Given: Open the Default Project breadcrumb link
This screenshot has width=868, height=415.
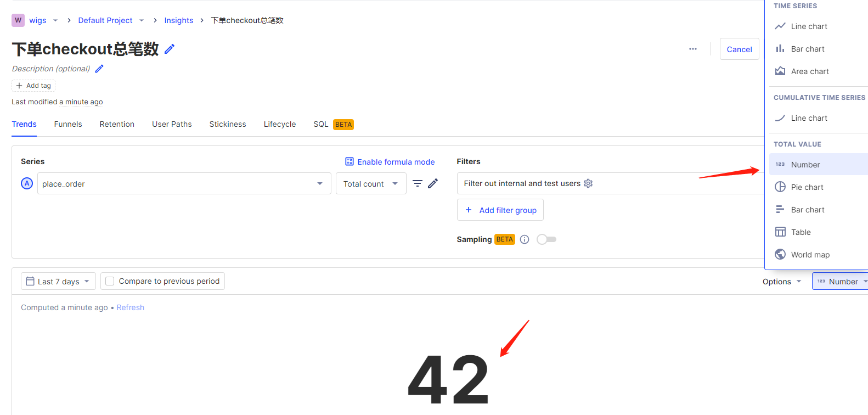Looking at the screenshot, I should tap(105, 20).
